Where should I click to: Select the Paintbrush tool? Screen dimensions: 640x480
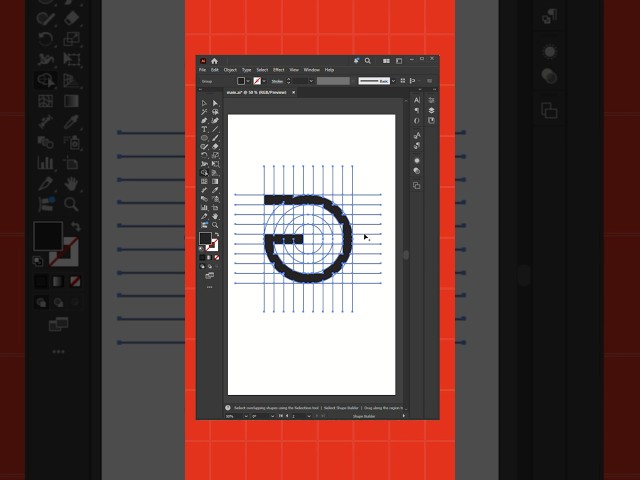click(x=215, y=138)
